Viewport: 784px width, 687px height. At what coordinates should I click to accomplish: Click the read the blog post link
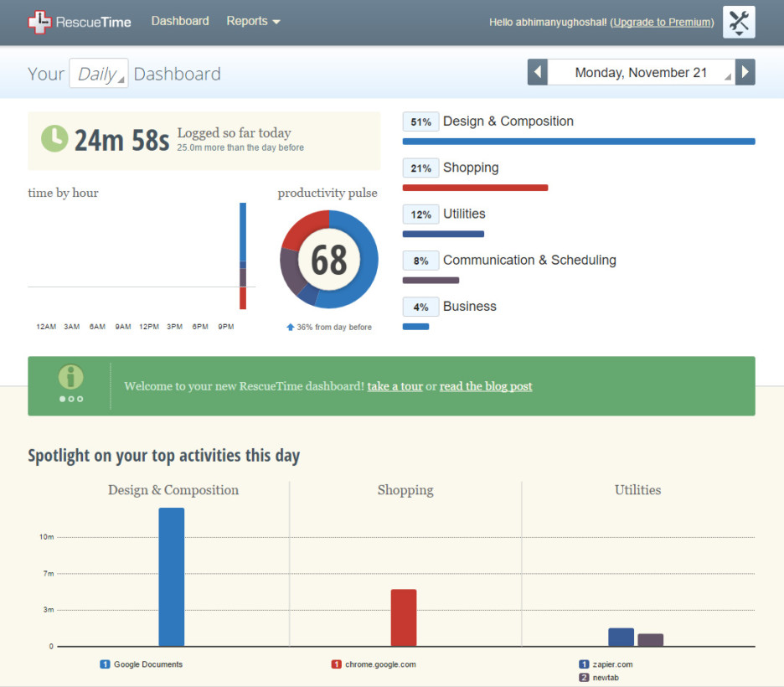point(486,386)
